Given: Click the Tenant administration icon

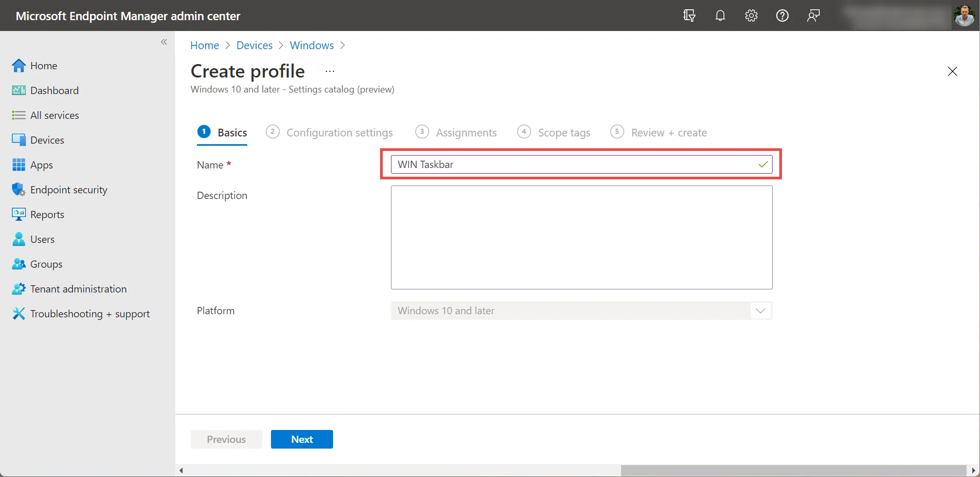Looking at the screenshot, I should 19,289.
